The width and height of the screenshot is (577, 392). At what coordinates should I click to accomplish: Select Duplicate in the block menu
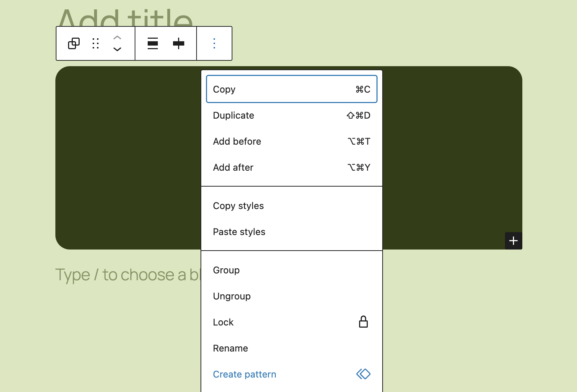click(x=291, y=115)
